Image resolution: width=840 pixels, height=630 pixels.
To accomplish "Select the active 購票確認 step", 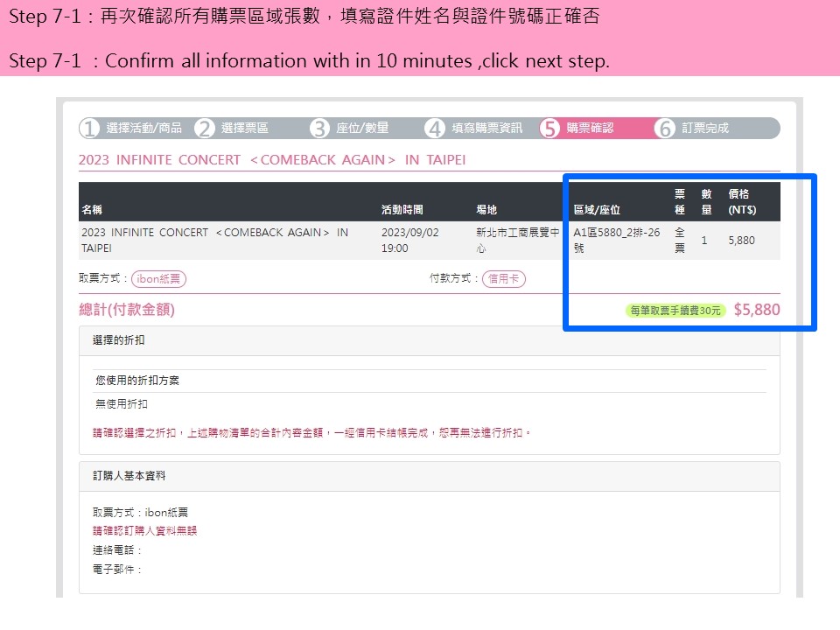I will (590, 128).
